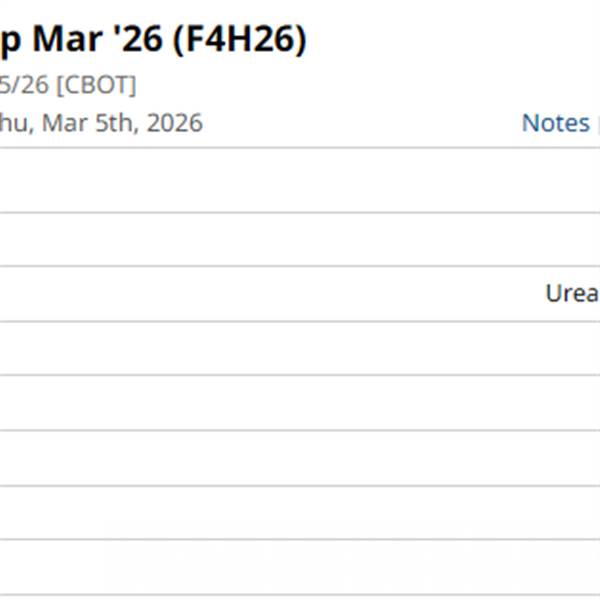Click the Urea cell text
This screenshot has height=600, width=600.
(x=572, y=293)
